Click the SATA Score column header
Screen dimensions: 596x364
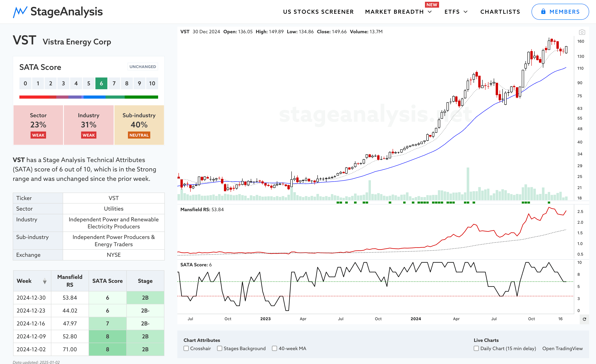point(107,281)
